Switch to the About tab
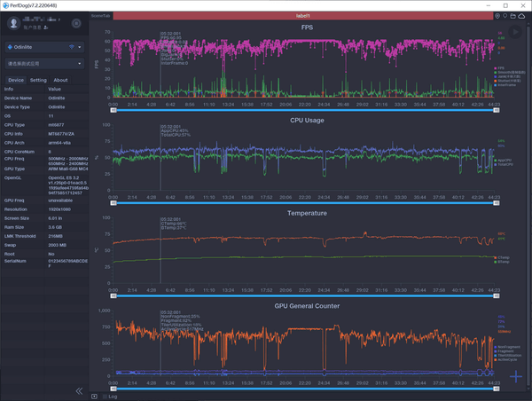 [60, 80]
